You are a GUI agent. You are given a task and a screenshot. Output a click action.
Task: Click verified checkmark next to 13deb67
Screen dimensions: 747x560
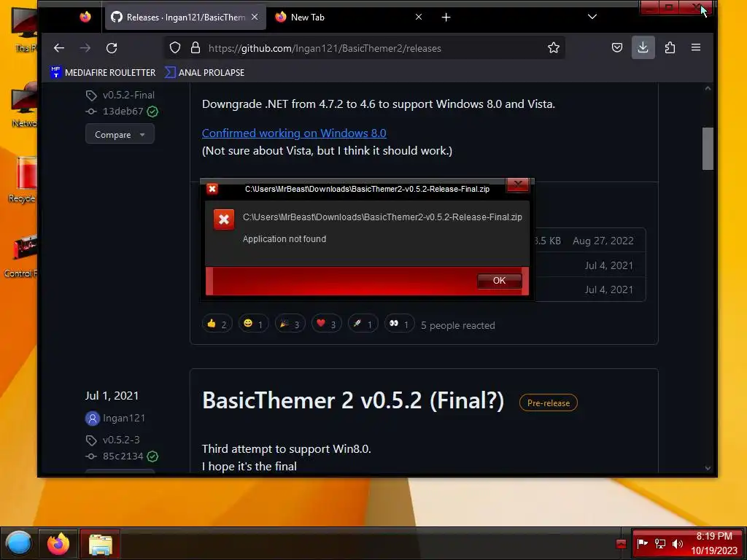point(152,112)
